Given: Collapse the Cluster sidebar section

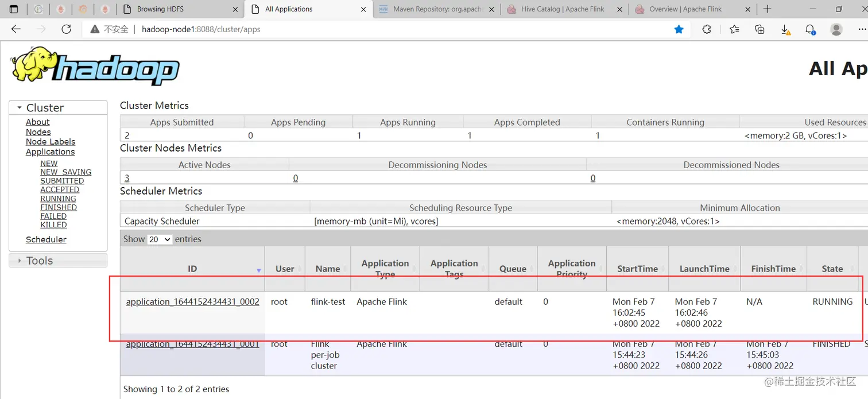Looking at the screenshot, I should [x=58, y=107].
